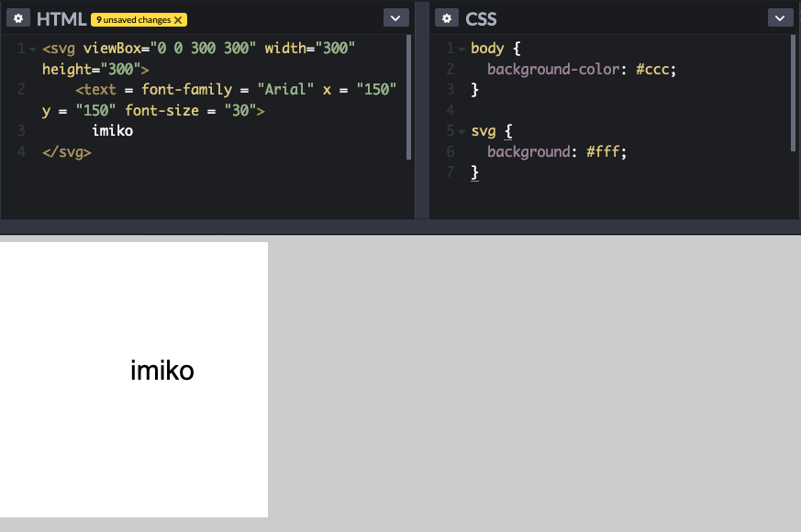Viewport: 801px width, 532px height.
Task: Open CSS editor settings gear
Action: point(447,18)
